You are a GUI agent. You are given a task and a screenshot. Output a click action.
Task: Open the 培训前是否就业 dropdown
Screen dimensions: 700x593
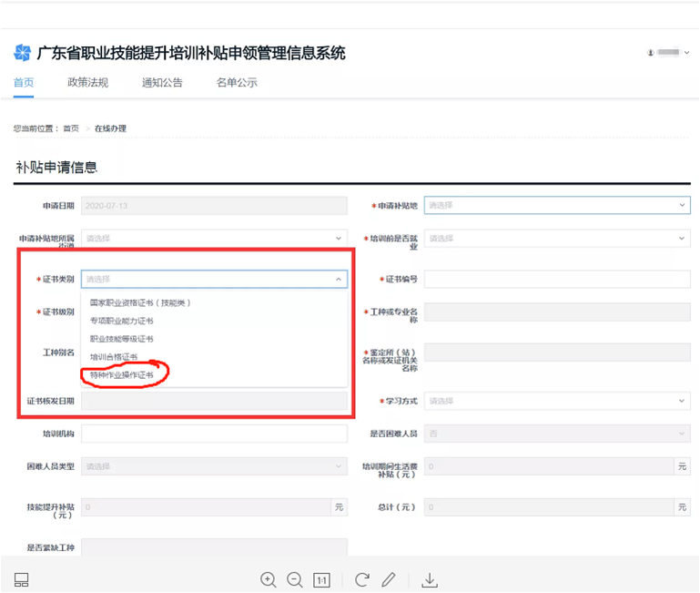point(557,239)
